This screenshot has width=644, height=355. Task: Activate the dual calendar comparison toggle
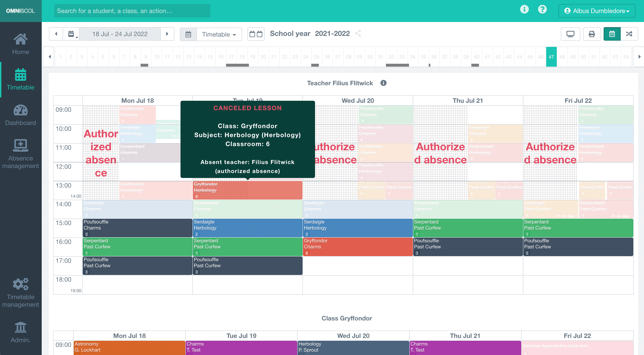pyautogui.click(x=256, y=34)
